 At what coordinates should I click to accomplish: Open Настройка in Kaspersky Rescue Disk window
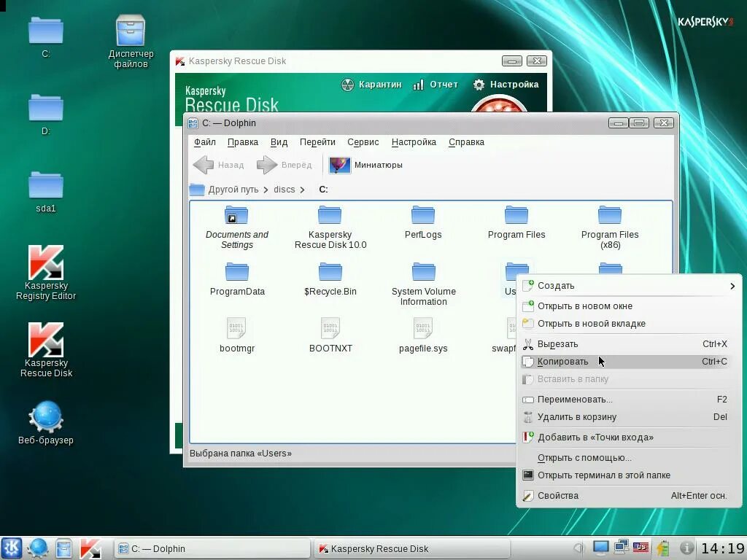(x=506, y=85)
